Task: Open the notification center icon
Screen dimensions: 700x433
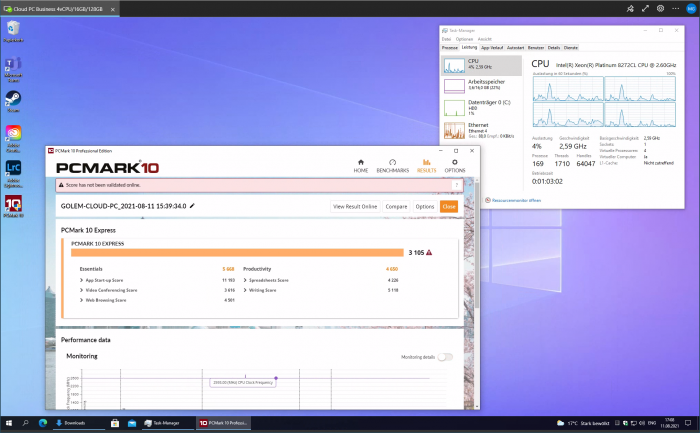Action: [x=688, y=423]
